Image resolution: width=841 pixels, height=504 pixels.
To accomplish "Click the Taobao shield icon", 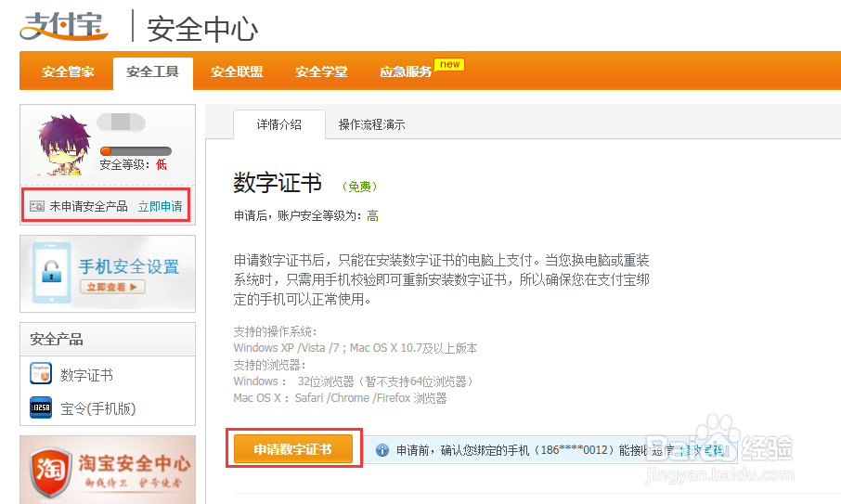I will coord(51,472).
